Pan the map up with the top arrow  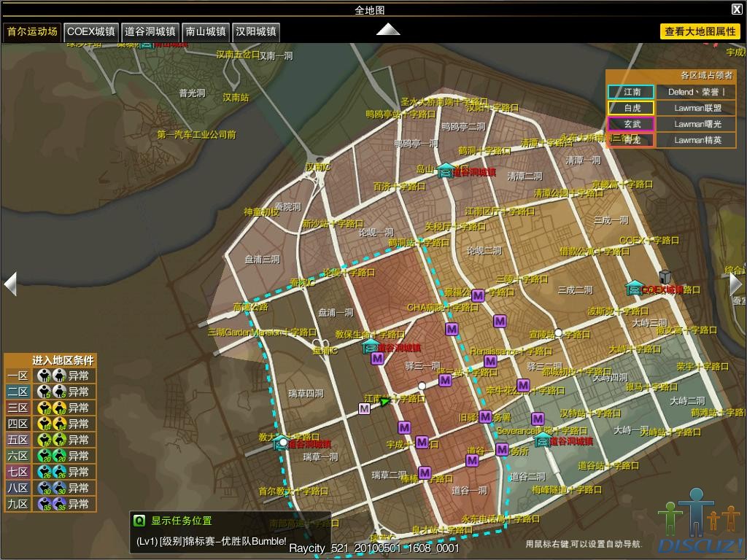point(388,29)
